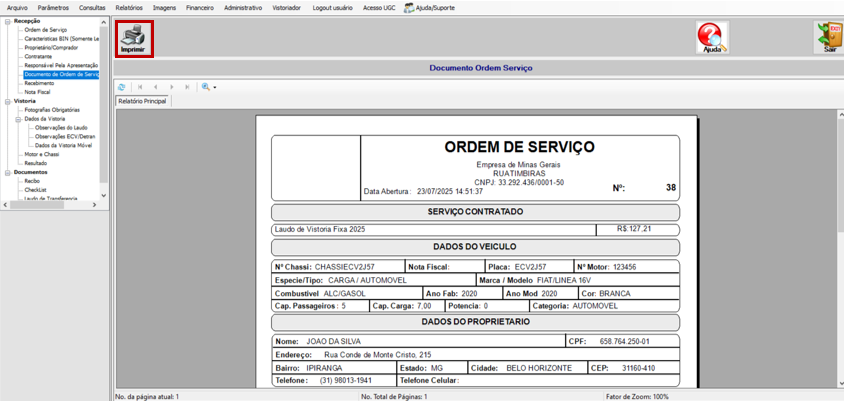Collapse the Recepção tree node
The image size is (844, 401).
click(x=8, y=21)
